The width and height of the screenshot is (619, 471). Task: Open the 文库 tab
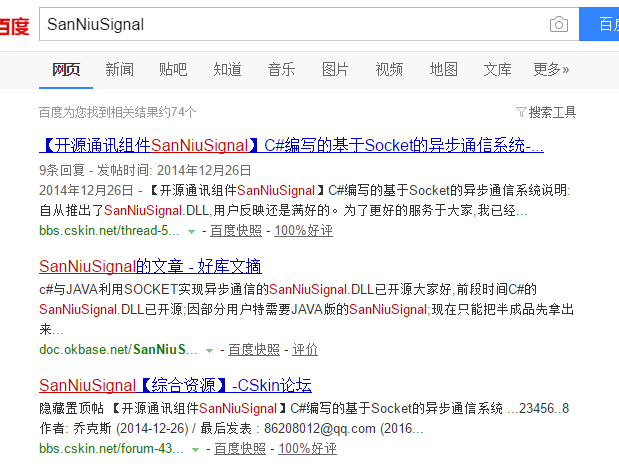pos(497,69)
